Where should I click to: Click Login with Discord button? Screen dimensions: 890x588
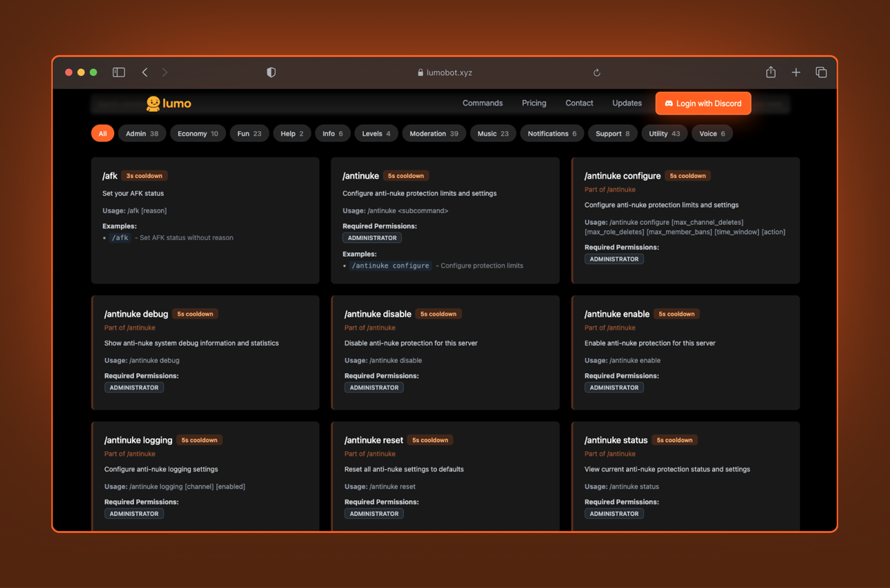(x=703, y=103)
